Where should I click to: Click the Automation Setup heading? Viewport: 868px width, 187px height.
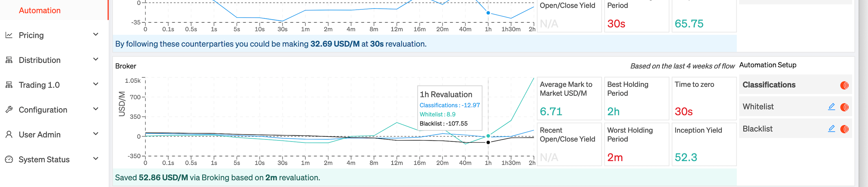(768, 65)
